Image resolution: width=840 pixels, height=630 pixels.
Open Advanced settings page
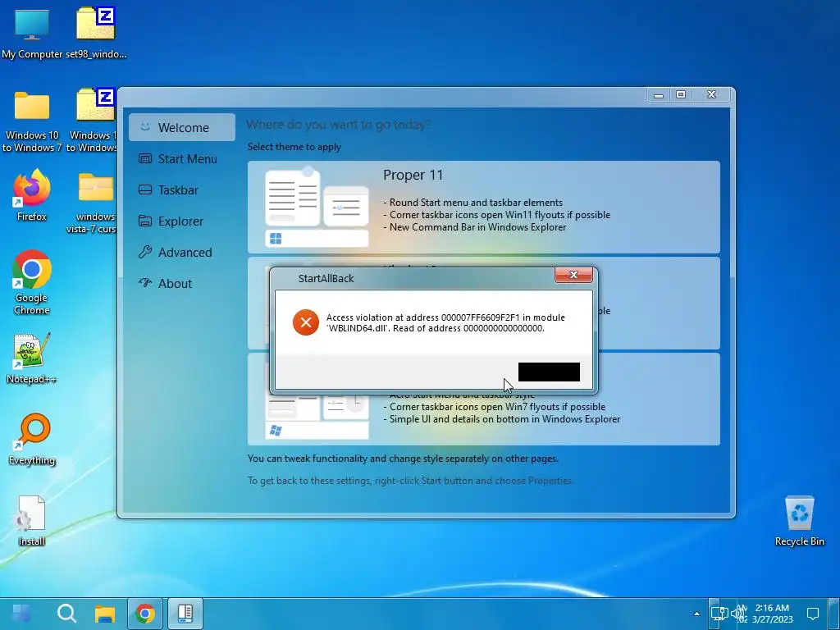pos(182,252)
